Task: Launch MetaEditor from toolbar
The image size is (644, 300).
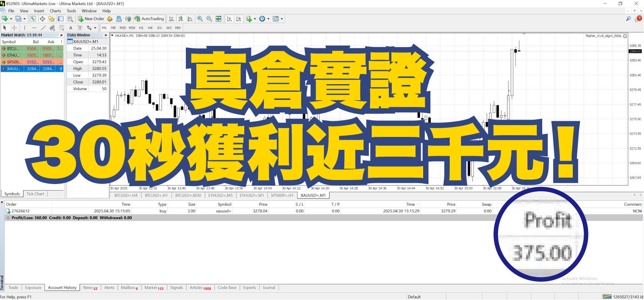Action: click(110, 19)
